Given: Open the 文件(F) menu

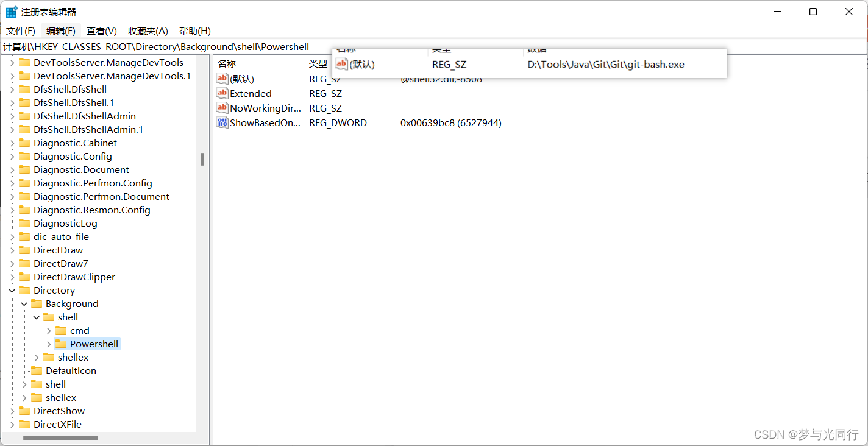Looking at the screenshot, I should 20,31.
